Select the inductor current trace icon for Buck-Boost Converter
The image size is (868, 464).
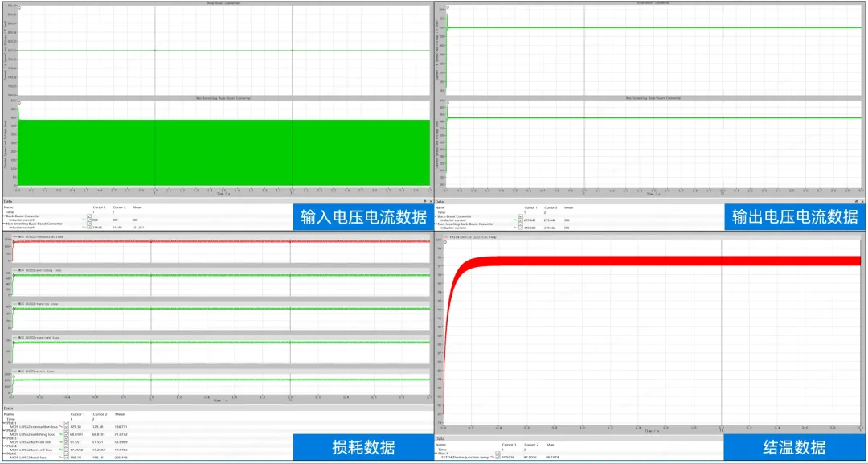pyautogui.click(x=84, y=220)
